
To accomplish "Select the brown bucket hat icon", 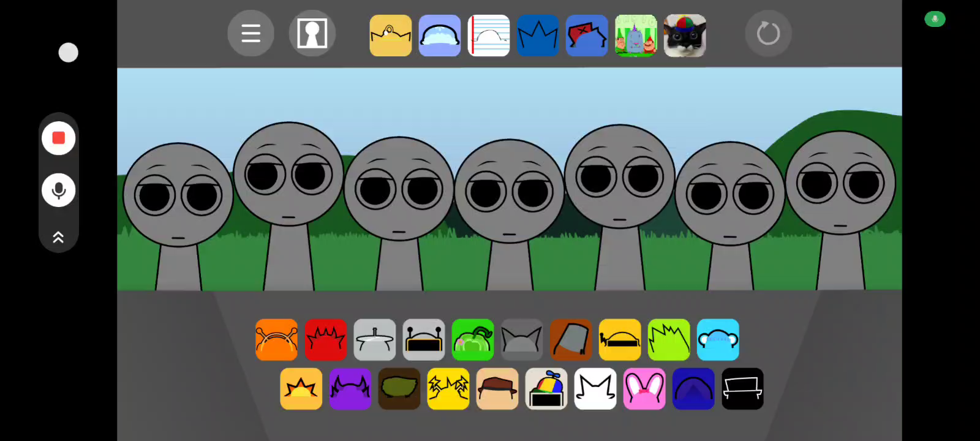I will (570, 339).
